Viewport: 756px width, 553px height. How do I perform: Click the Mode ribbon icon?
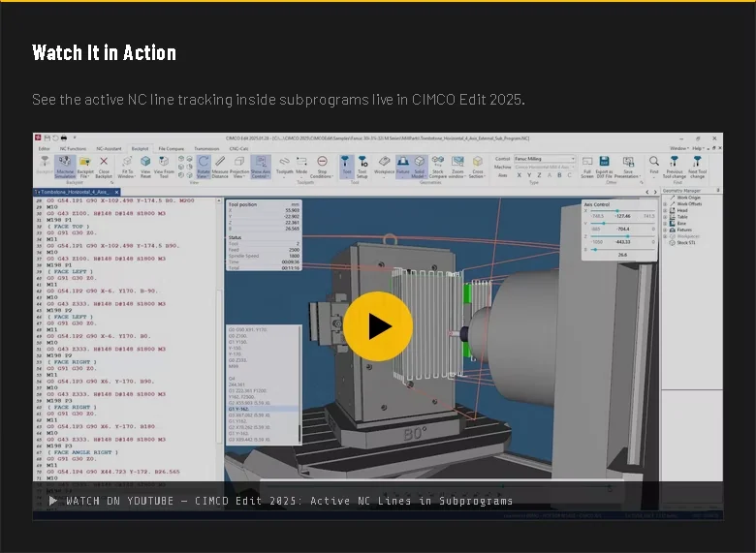[x=301, y=166]
